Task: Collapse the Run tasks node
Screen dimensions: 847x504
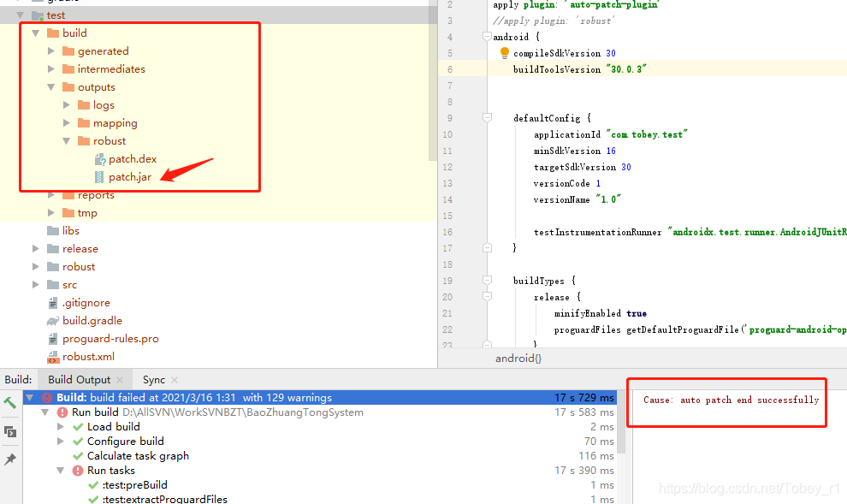Action: [61, 471]
